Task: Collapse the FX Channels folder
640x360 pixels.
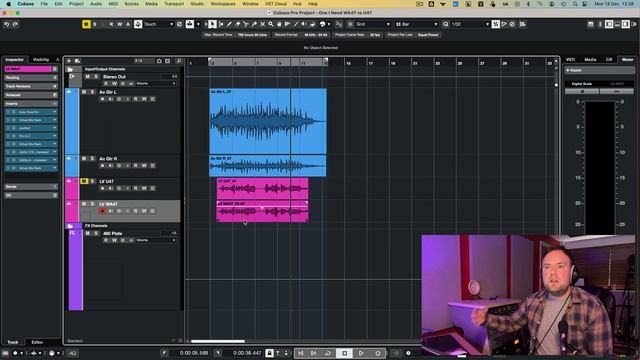Action: [70, 226]
